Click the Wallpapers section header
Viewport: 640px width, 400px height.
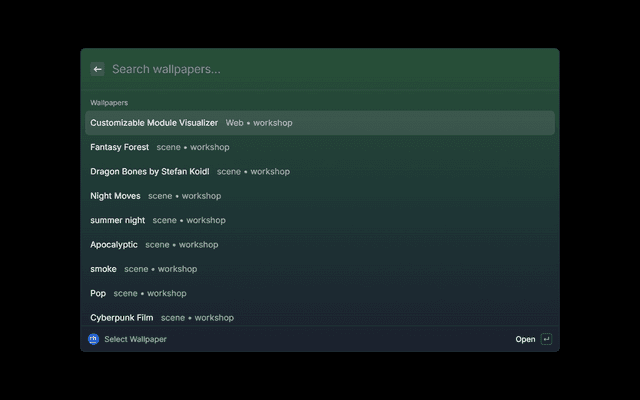[109, 103]
